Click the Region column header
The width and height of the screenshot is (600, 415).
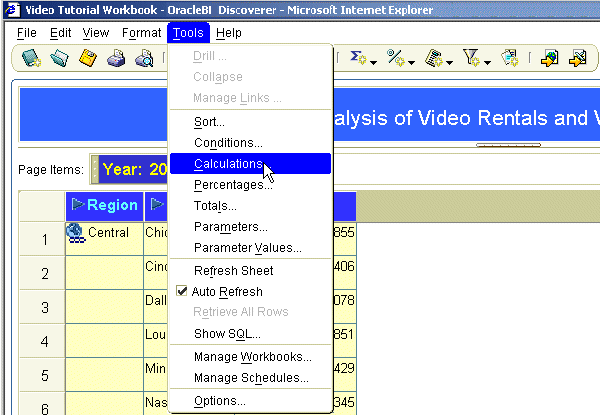click(104, 206)
